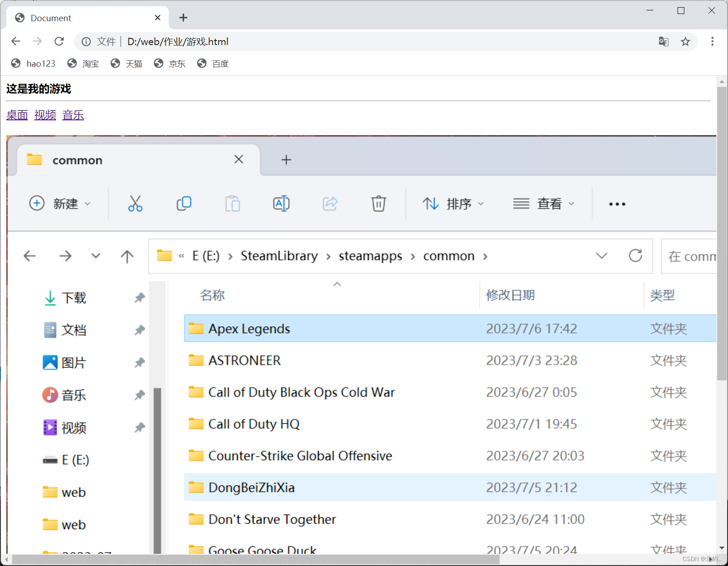Screen dimensions: 728x566
Task: Click the Cut scissors icon in Explorer toolbar
Action: (135, 204)
